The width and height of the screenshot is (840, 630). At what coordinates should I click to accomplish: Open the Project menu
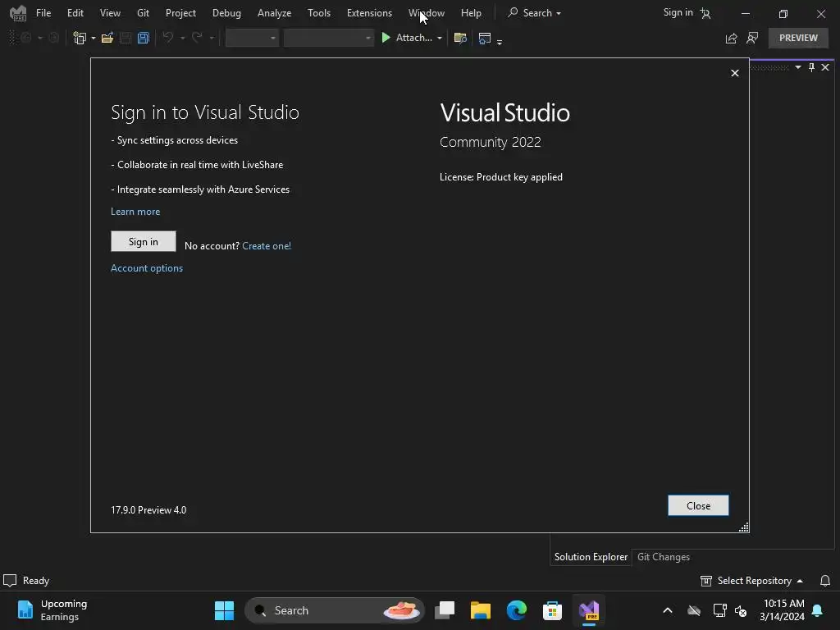point(180,13)
